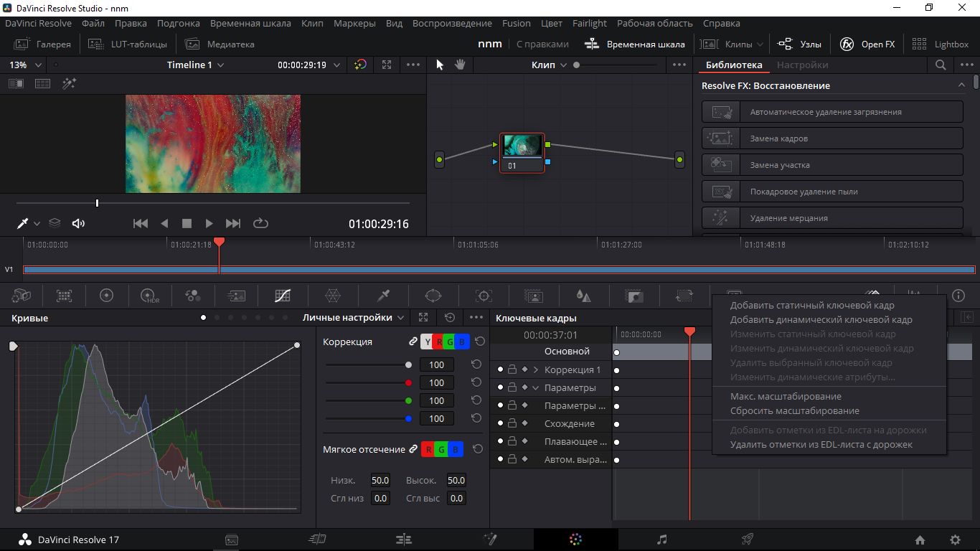The height and width of the screenshot is (551, 980).
Task: Toggle R channel in Коррекция
Action: coord(440,342)
